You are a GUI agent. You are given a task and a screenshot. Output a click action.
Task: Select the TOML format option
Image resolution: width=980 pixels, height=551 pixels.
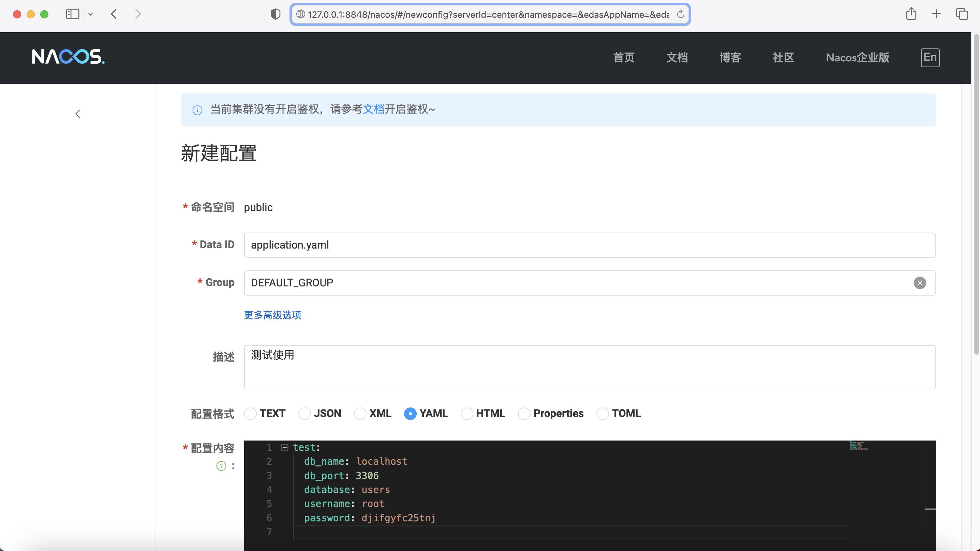(x=602, y=414)
